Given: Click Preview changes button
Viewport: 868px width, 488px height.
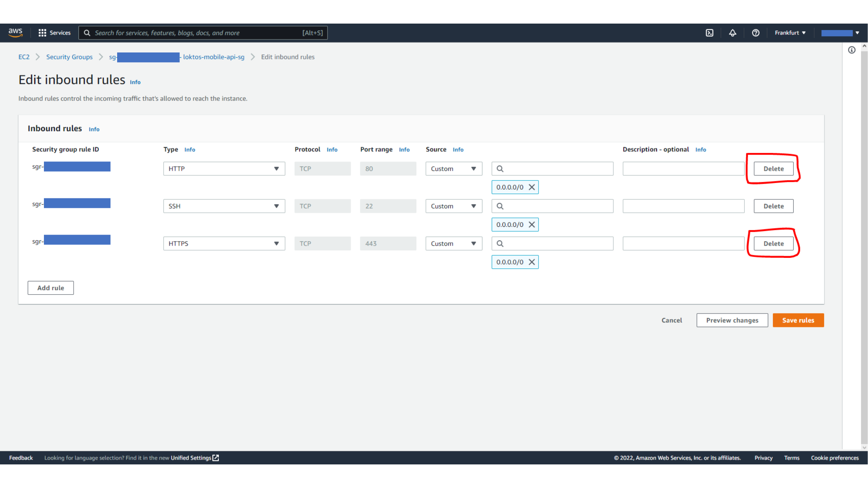Looking at the screenshot, I should point(732,320).
